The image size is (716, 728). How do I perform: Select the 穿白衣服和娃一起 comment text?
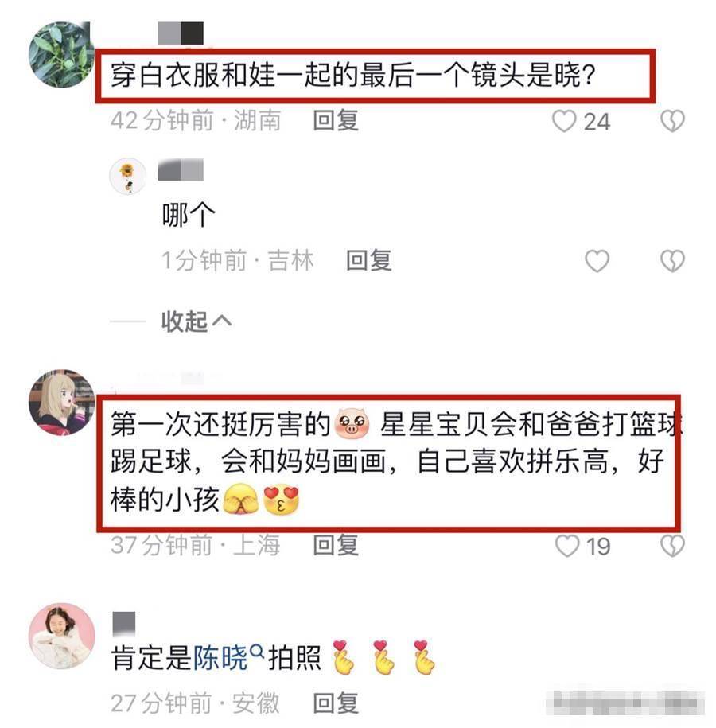tap(353, 75)
